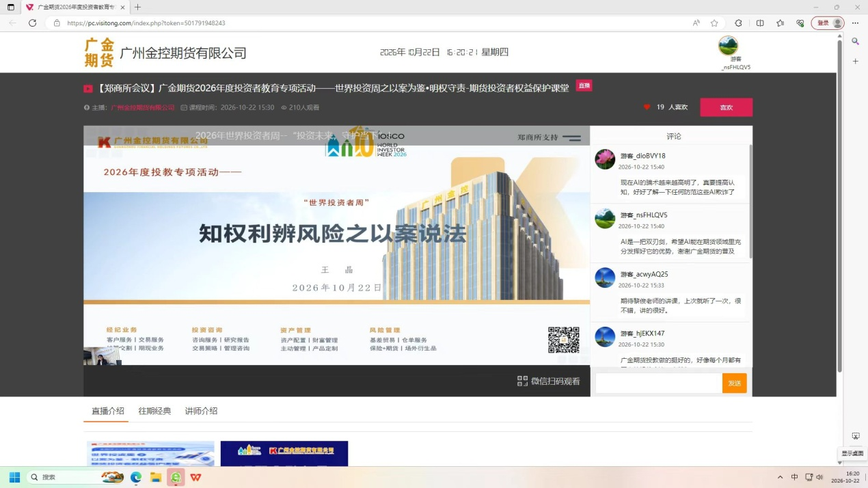The height and width of the screenshot is (488, 868).
Task: Click the red heart likes icon
Action: pyautogui.click(x=647, y=107)
